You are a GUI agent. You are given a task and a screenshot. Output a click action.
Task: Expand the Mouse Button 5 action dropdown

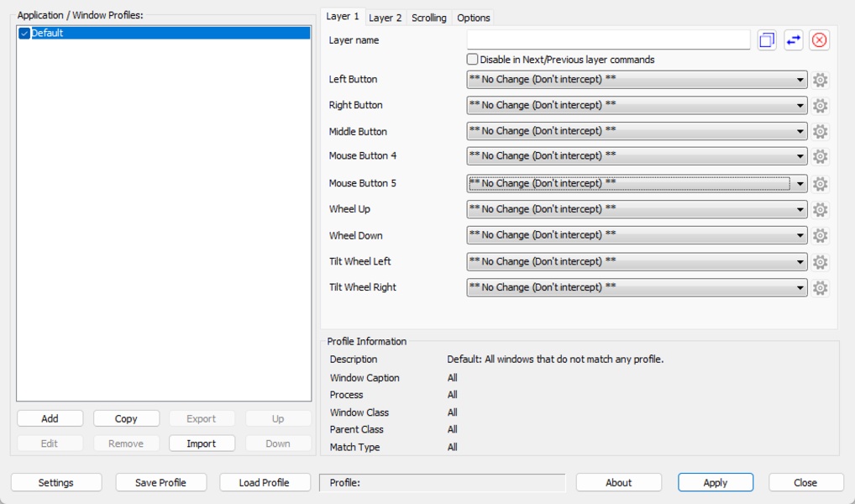637,183
